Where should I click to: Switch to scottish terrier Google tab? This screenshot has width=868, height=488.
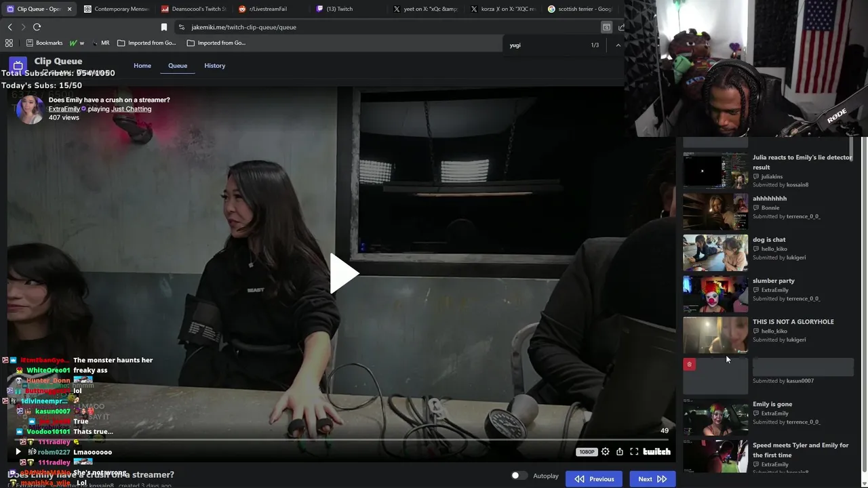point(580,9)
